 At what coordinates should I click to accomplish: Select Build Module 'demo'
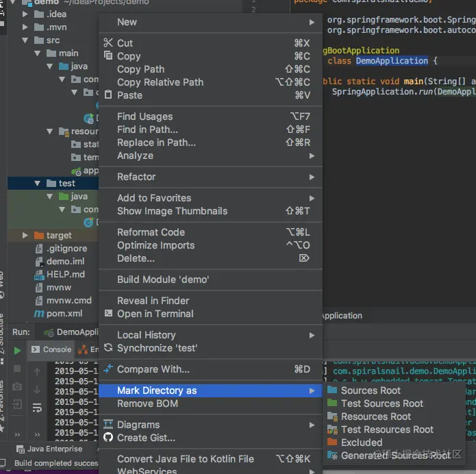click(210, 279)
